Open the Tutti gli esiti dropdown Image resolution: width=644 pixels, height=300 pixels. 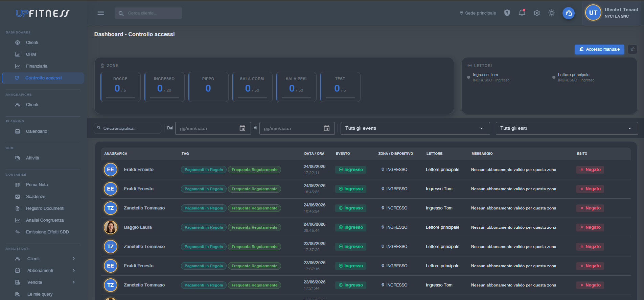coord(567,128)
